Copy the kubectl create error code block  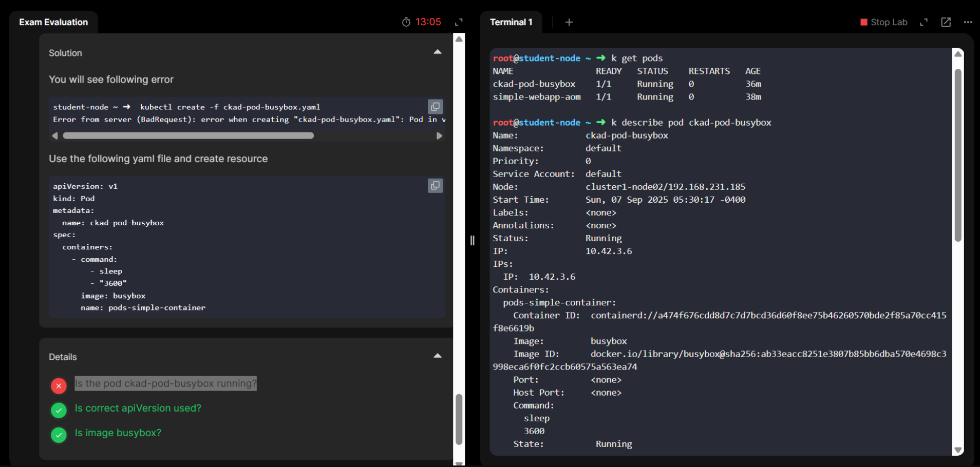tap(435, 107)
